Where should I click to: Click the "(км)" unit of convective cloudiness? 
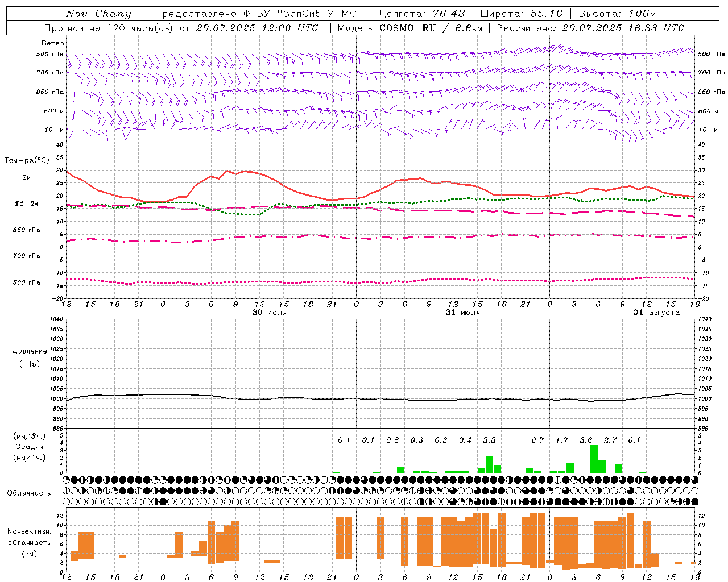pyautogui.click(x=29, y=554)
